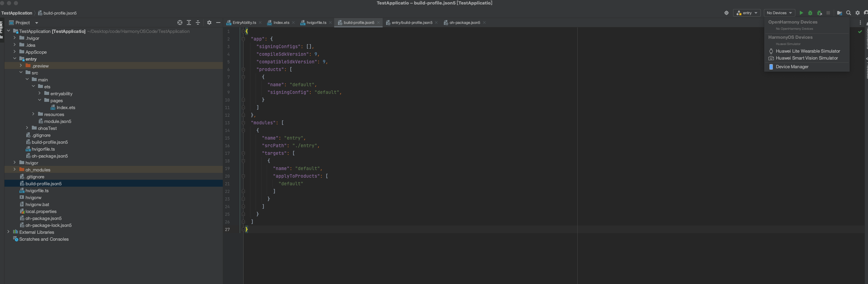Collapse all nodes in Project panel
This screenshot has height=284, width=868.
tap(198, 23)
